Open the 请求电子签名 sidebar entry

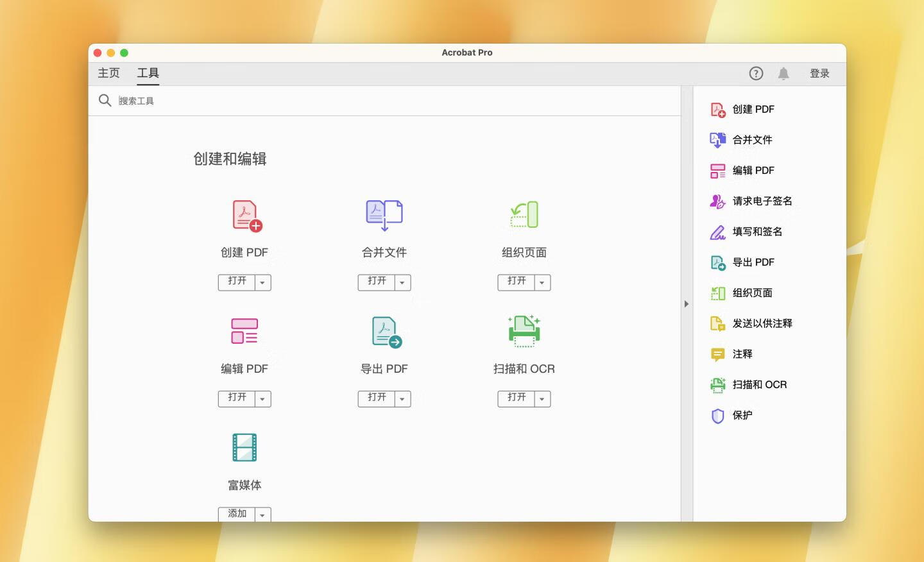[x=717, y=201]
